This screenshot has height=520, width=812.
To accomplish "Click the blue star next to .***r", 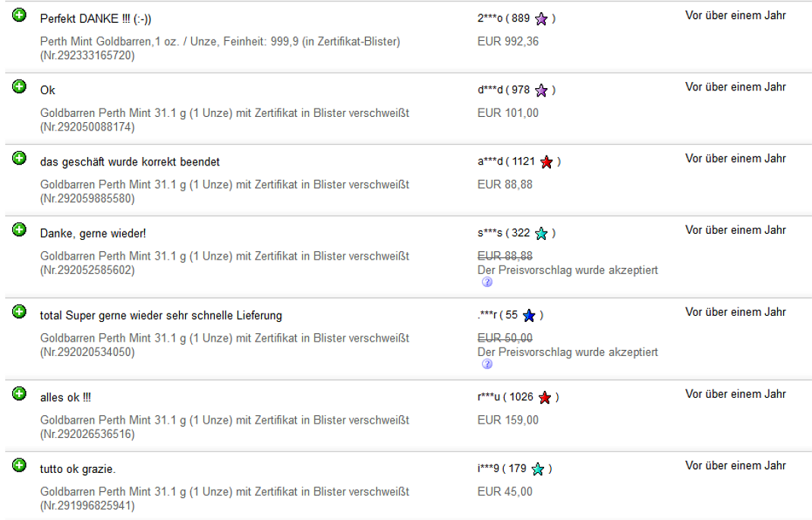I will (x=529, y=316).
